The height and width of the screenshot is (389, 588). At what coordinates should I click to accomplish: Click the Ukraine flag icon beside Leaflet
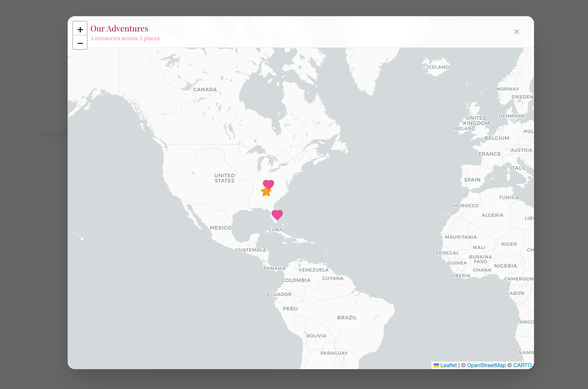click(436, 365)
